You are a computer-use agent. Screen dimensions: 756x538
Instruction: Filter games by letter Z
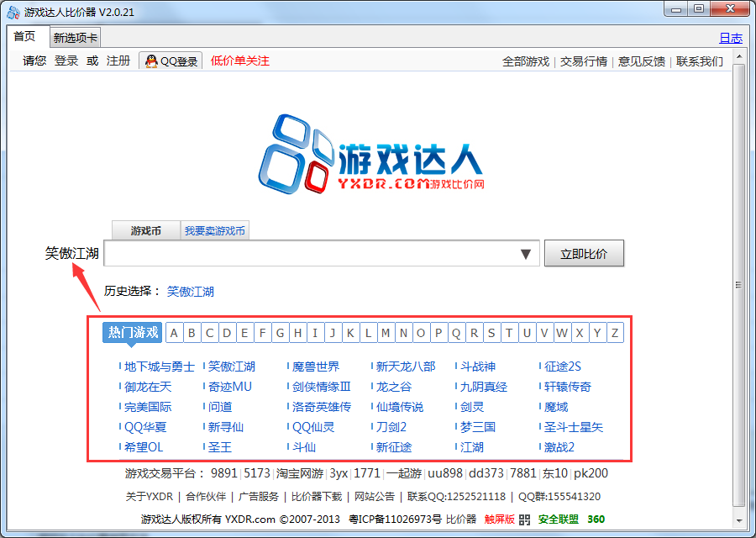pyautogui.click(x=615, y=333)
